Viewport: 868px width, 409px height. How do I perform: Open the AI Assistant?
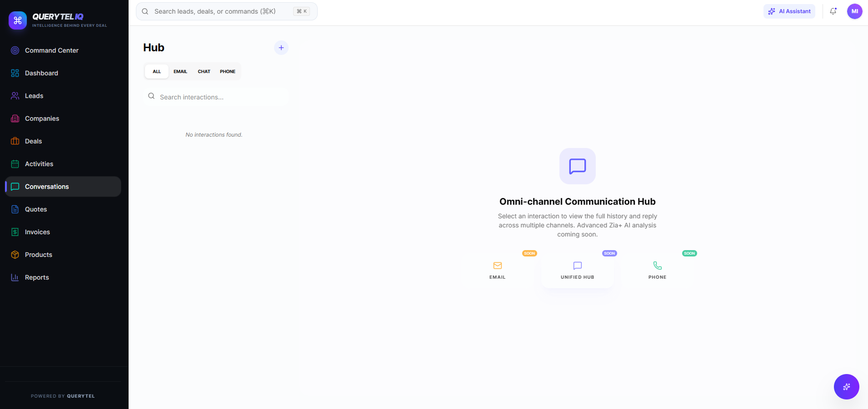789,11
